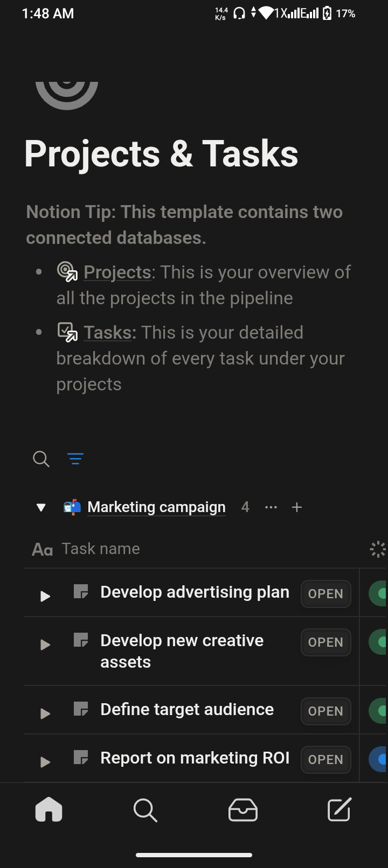This screenshot has height=868, width=388.
Task: Expand the Develop new creative assets row
Action: (x=45, y=645)
